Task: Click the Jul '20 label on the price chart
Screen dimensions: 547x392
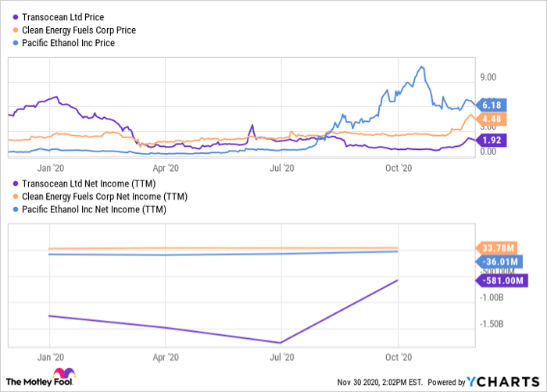Action: click(281, 166)
